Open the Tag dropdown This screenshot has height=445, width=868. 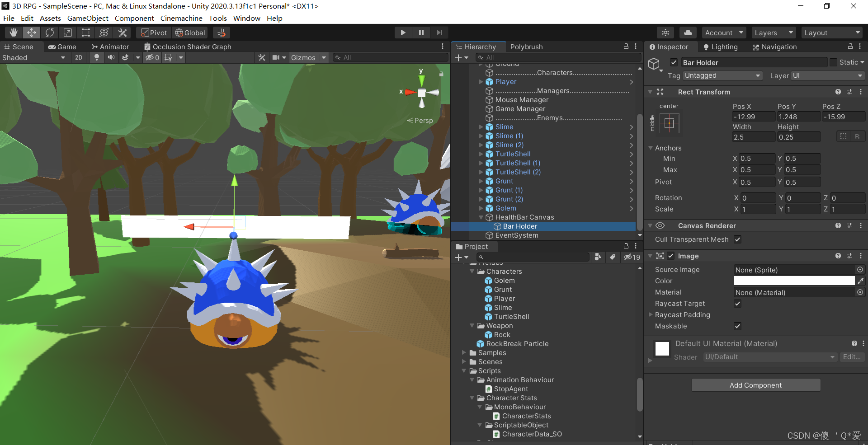coord(722,75)
